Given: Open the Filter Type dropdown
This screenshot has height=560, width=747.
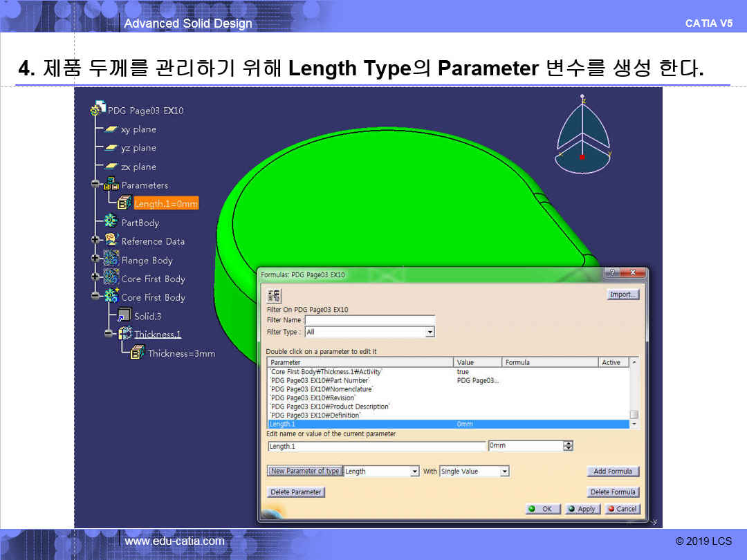Looking at the screenshot, I should [x=430, y=333].
